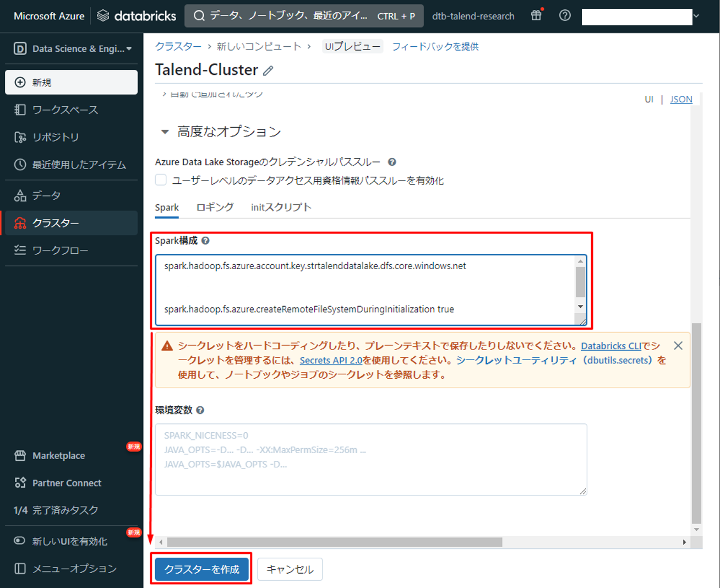The width and height of the screenshot is (720, 588).
Task: Click the クラスターを作成 button
Action: click(201, 569)
